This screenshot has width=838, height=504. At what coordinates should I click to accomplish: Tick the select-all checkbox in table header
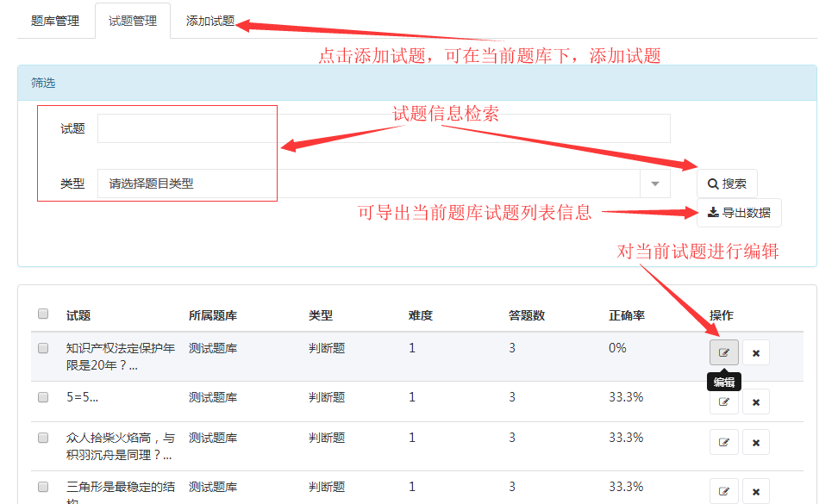pos(43,314)
